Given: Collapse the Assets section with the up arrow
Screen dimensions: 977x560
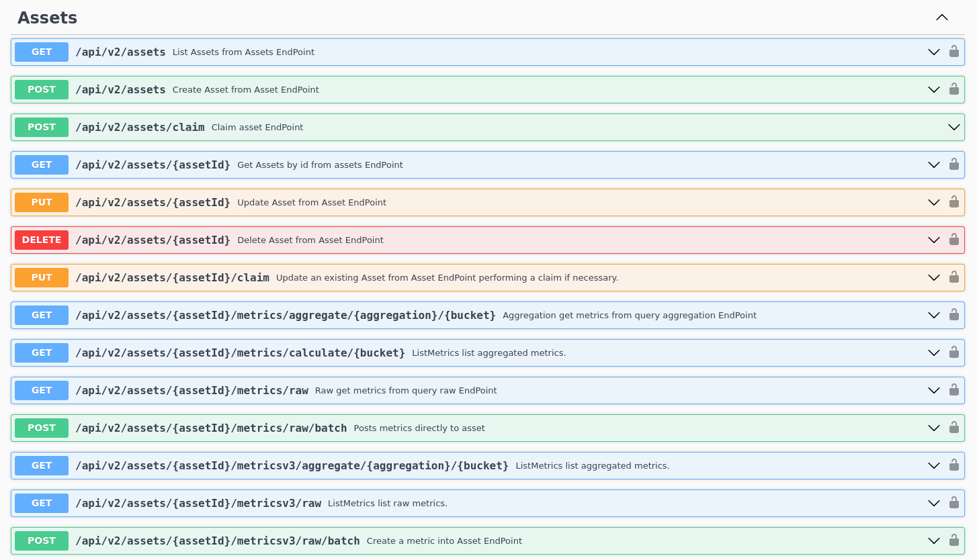Looking at the screenshot, I should click(942, 17).
